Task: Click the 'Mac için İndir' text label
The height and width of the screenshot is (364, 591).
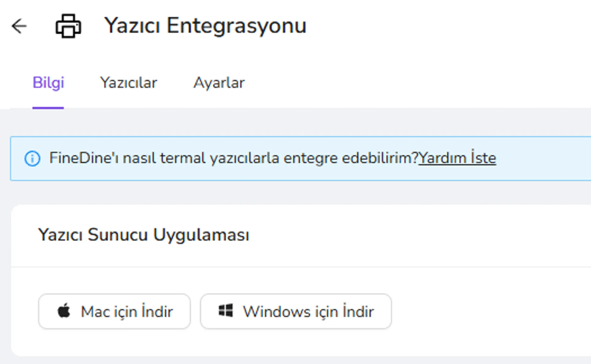Action: (127, 311)
